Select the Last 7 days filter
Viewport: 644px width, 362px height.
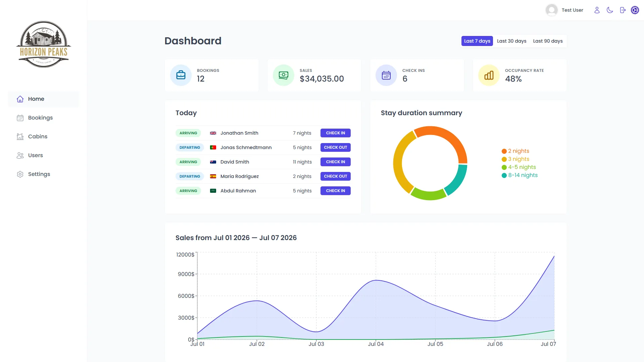tap(477, 41)
